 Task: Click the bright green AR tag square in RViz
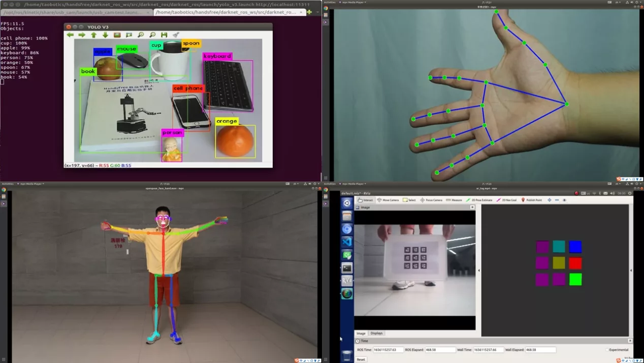(575, 279)
